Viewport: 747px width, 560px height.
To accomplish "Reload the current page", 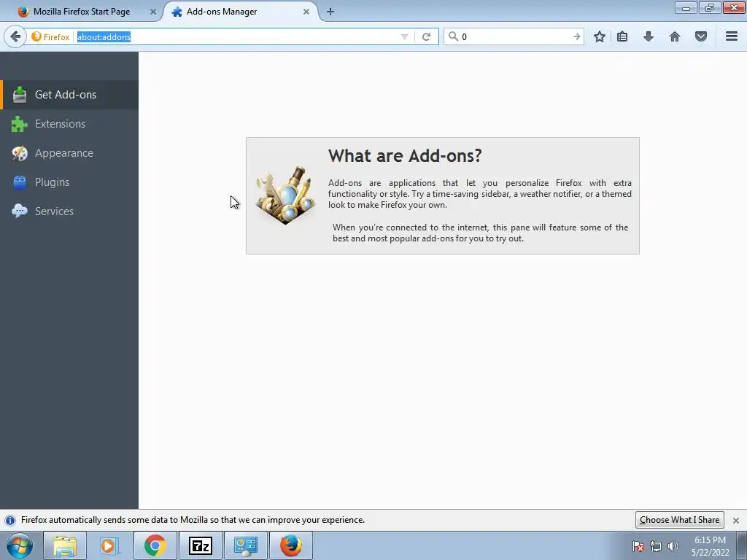I will point(426,36).
